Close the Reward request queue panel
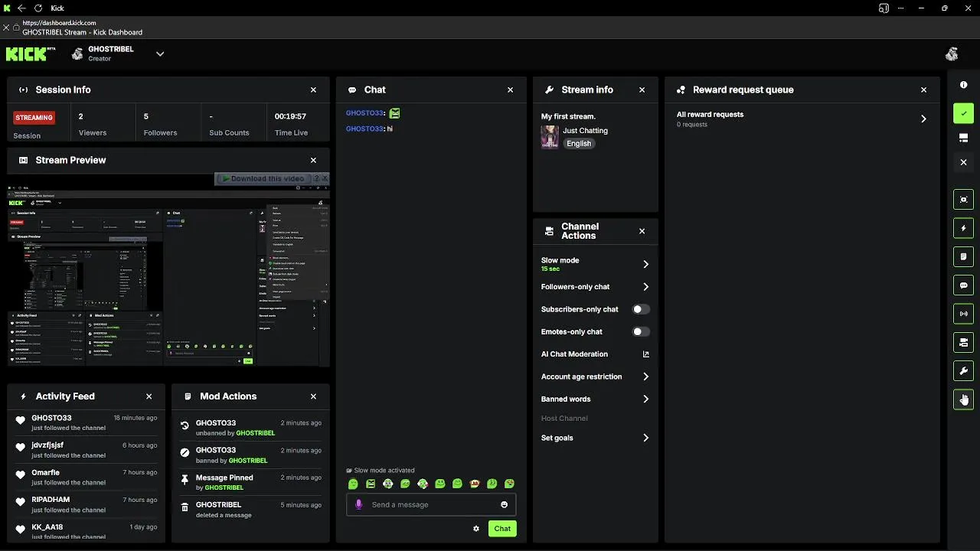This screenshot has width=980, height=551. pos(923,90)
